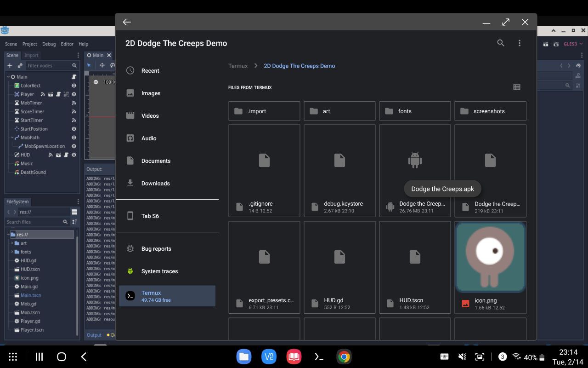Click the signals icon on StartTimer node
The image size is (588, 368).
coord(74,121)
